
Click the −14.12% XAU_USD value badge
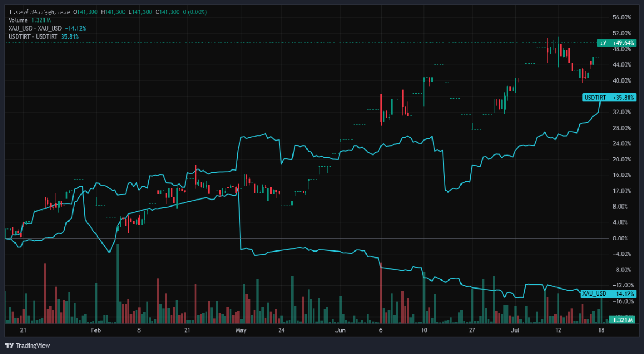click(x=623, y=293)
